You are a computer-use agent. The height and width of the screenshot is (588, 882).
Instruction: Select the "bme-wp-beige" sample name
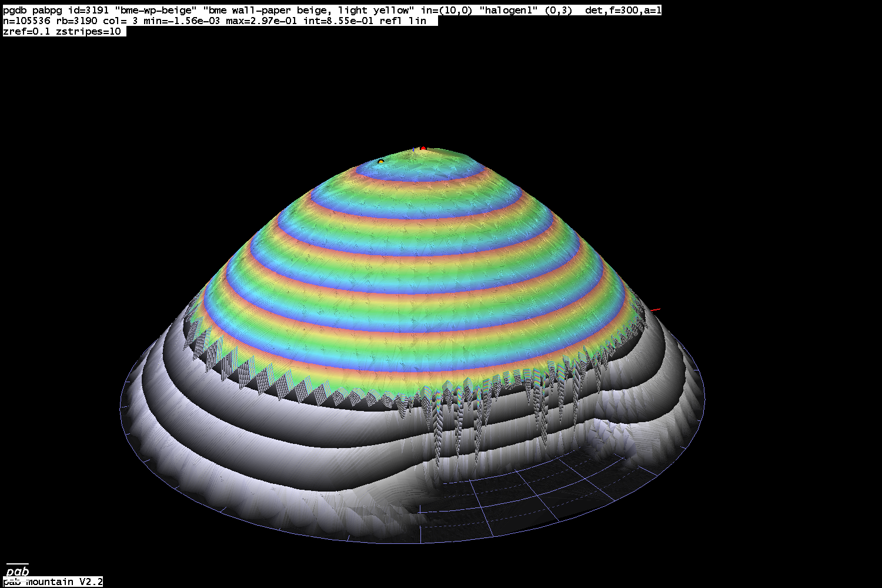(x=156, y=10)
